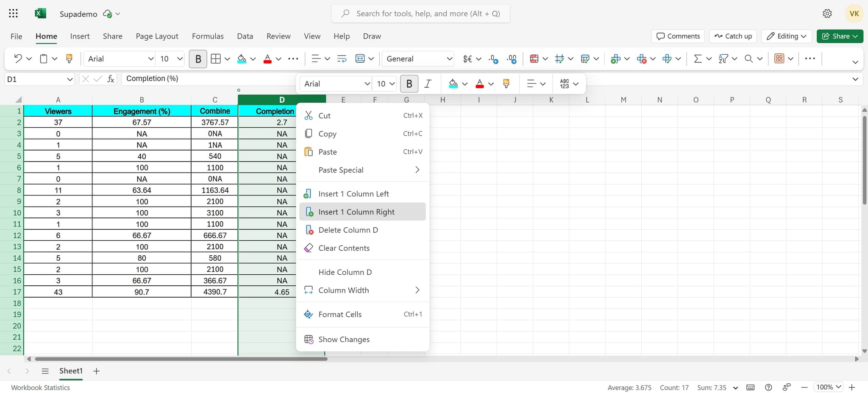Viewport: 868px width, 393px height.
Task: Open the Find and Select magnifier
Action: pyautogui.click(x=749, y=59)
